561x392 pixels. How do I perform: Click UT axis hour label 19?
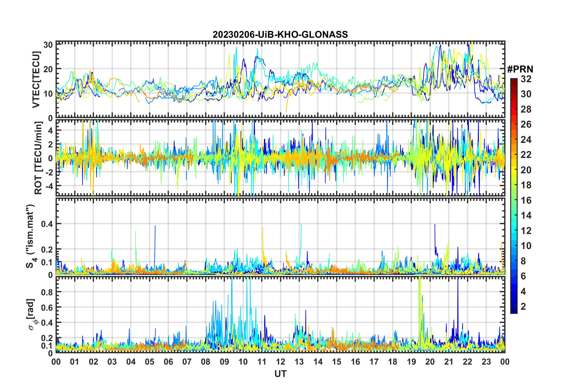(x=411, y=362)
